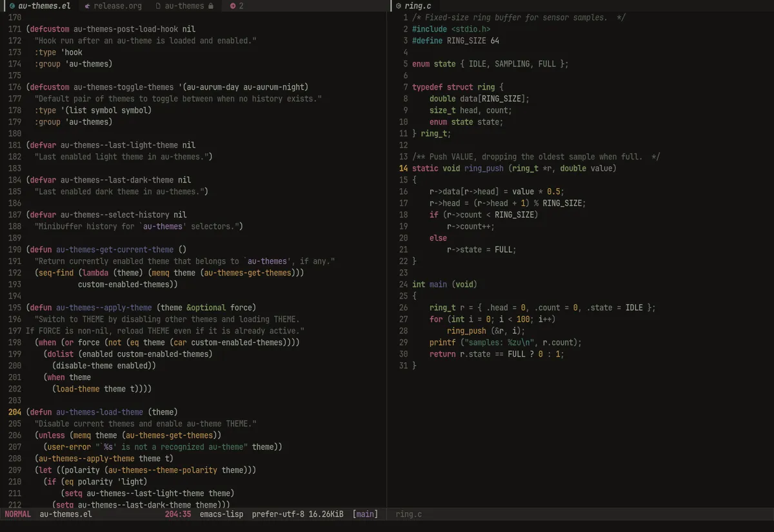
Task: Click the emacs-lisp major mode label
Action: [221, 514]
